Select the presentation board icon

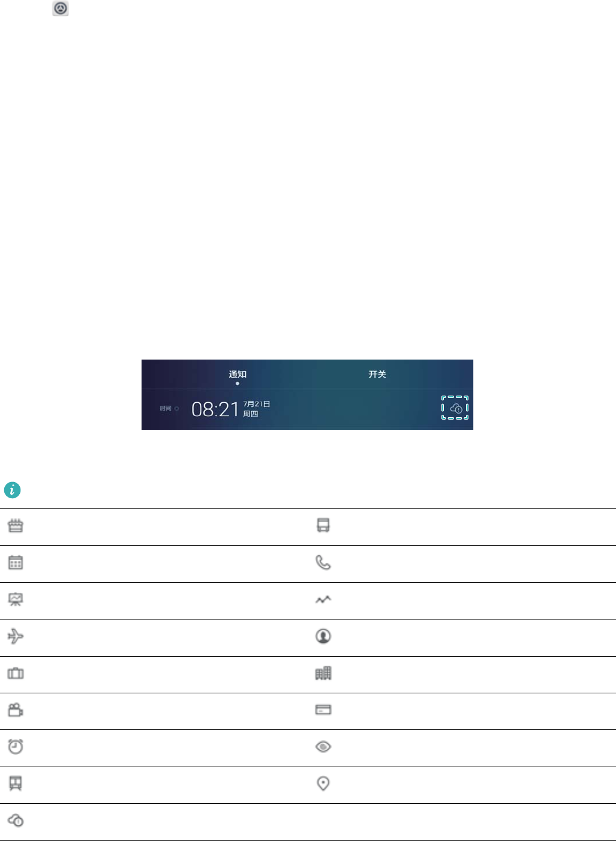(x=16, y=600)
